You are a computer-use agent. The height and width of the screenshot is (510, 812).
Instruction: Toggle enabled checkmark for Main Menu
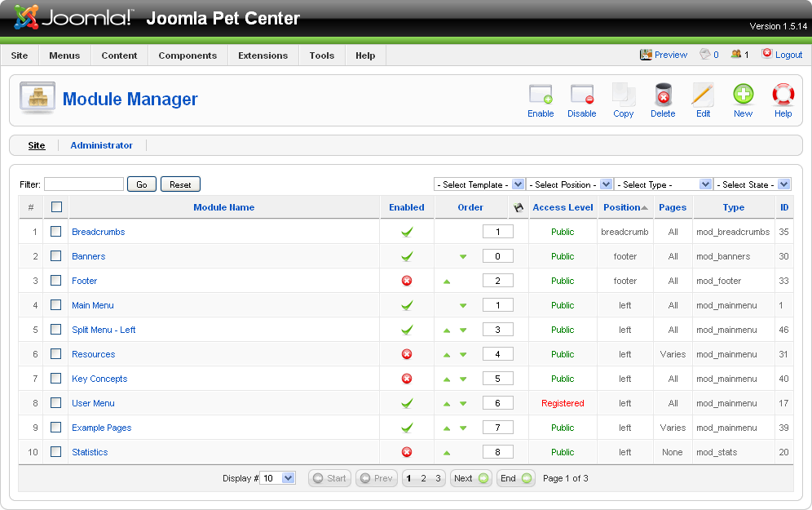point(407,305)
